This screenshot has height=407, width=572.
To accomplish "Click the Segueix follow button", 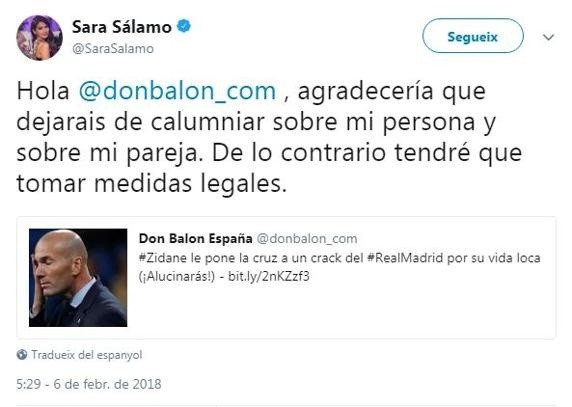I will [473, 36].
